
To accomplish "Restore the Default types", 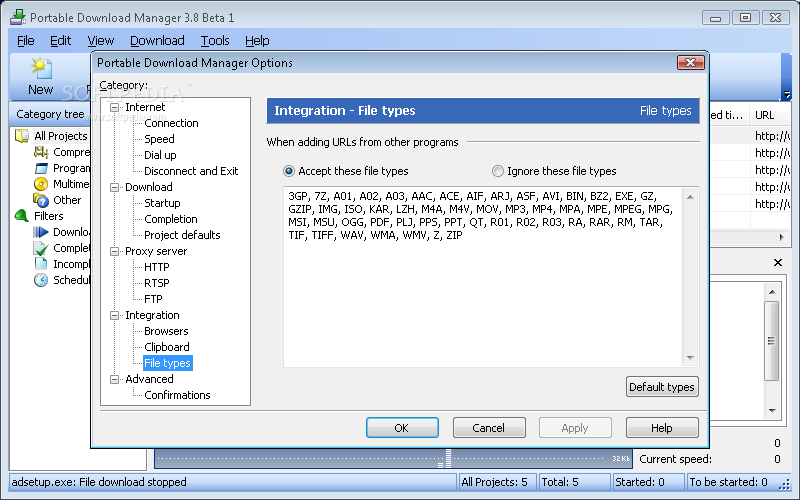I will tap(662, 387).
